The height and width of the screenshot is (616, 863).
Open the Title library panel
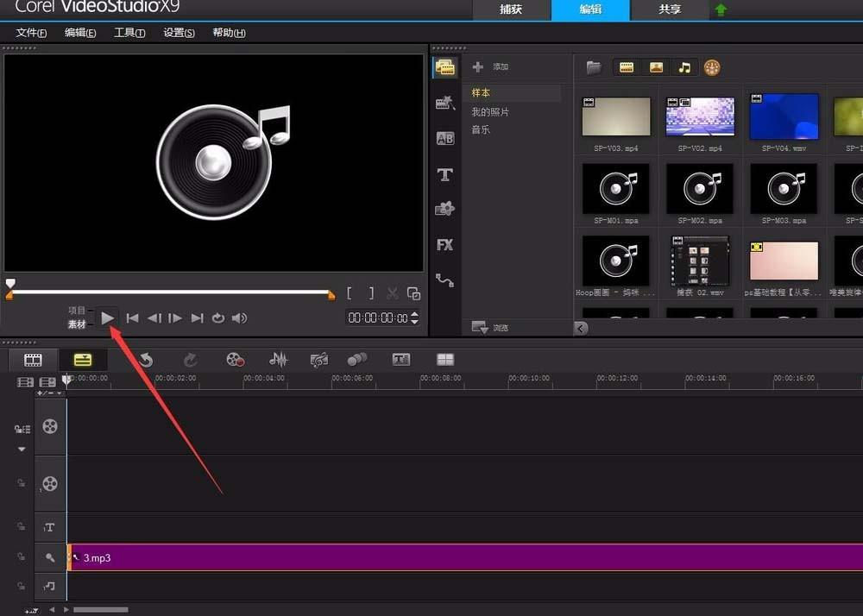[445, 175]
